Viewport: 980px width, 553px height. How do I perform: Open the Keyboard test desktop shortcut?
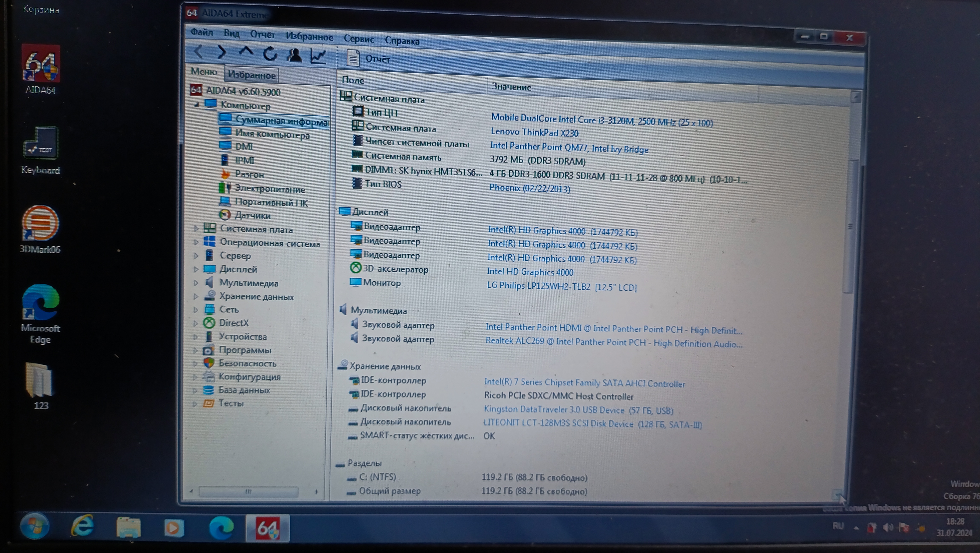click(40, 150)
